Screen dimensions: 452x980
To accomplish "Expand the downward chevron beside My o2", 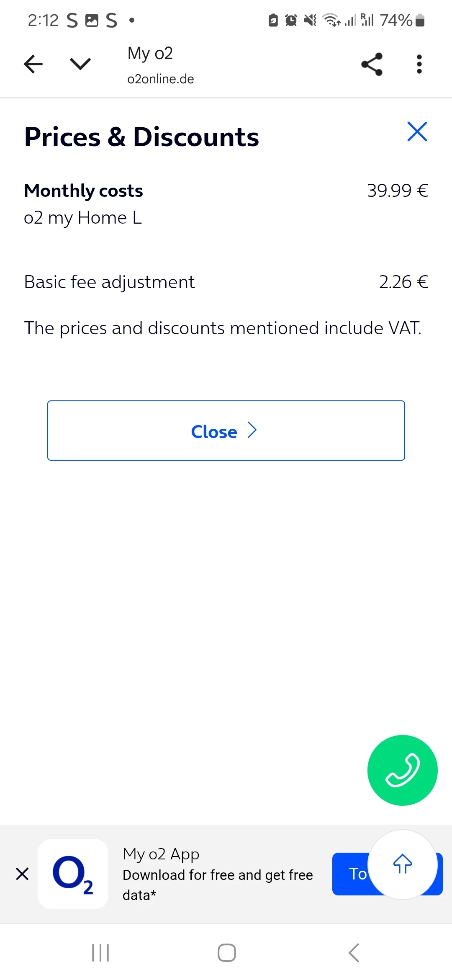I will click(x=80, y=64).
